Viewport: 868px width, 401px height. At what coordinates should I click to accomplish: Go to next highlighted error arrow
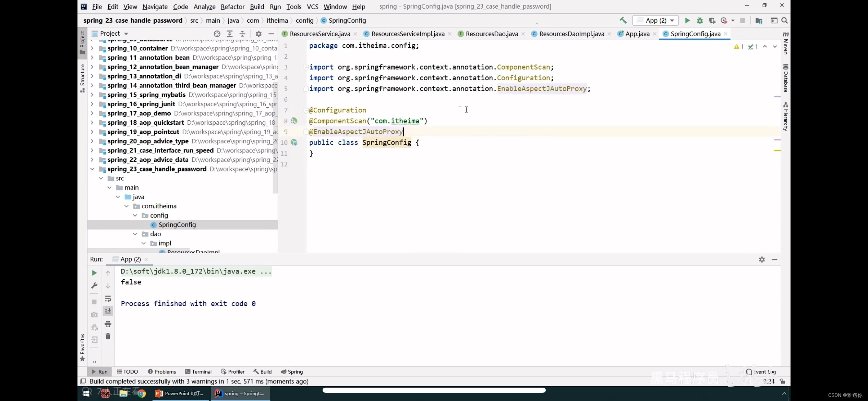click(775, 46)
